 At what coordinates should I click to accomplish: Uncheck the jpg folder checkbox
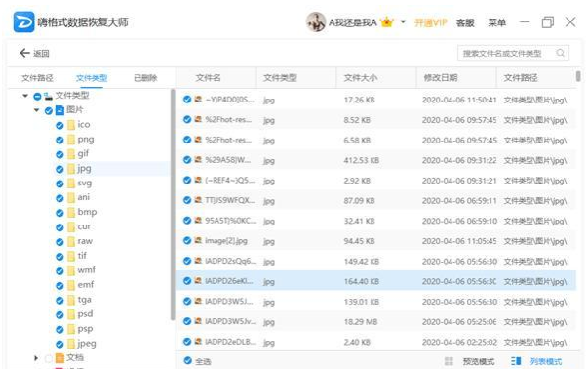click(59, 169)
